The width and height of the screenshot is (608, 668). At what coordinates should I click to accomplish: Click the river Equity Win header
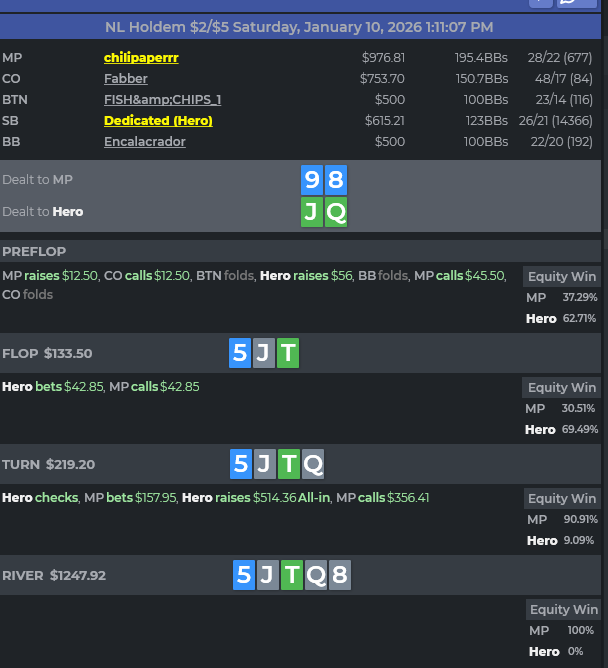coord(564,610)
